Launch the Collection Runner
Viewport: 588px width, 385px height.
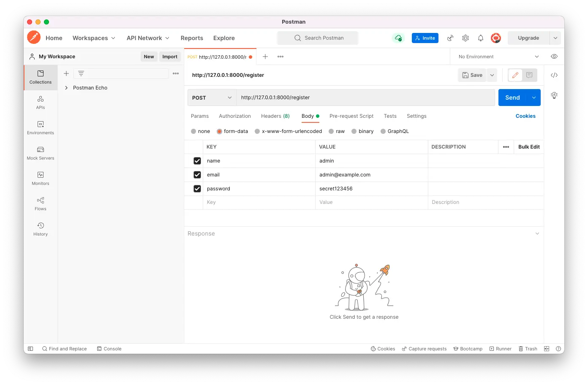501,349
